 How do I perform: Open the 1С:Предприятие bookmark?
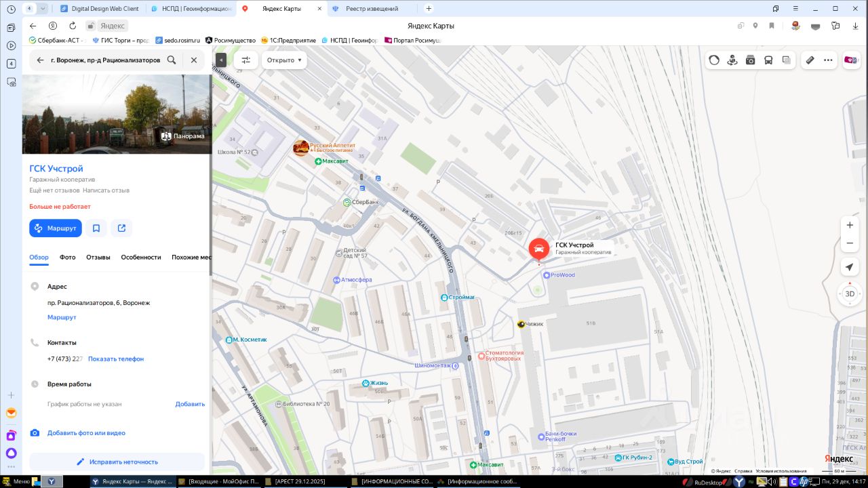click(x=289, y=40)
